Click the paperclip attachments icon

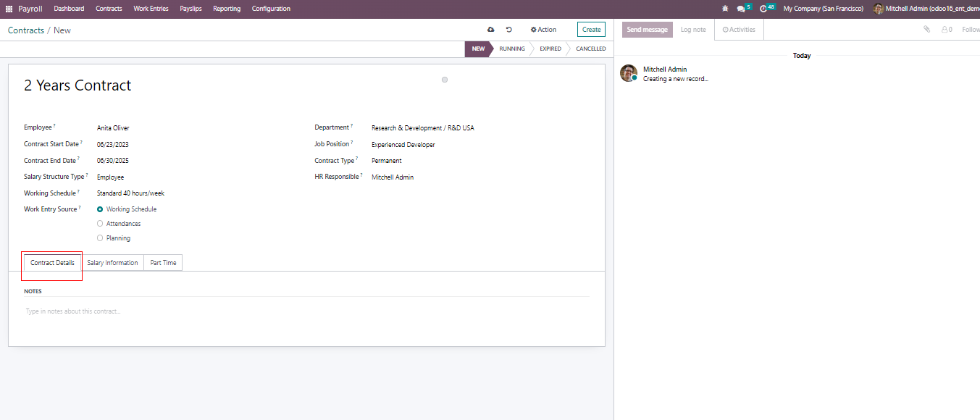(x=926, y=30)
